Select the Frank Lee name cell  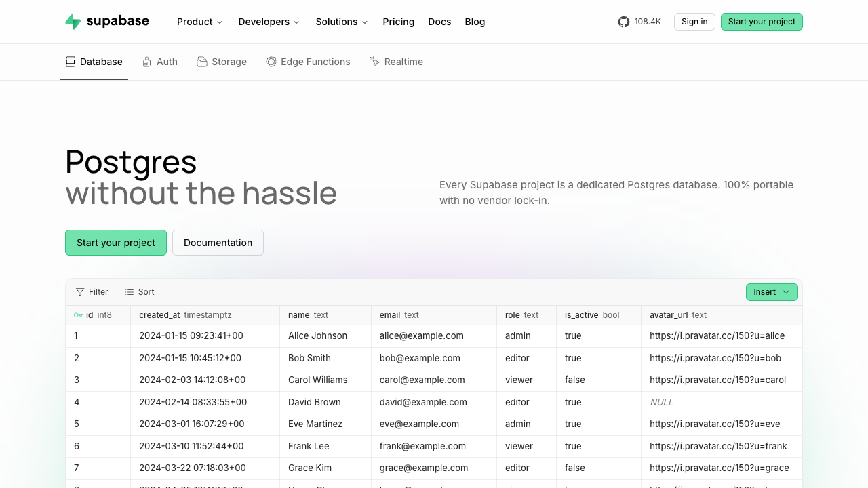(325, 446)
